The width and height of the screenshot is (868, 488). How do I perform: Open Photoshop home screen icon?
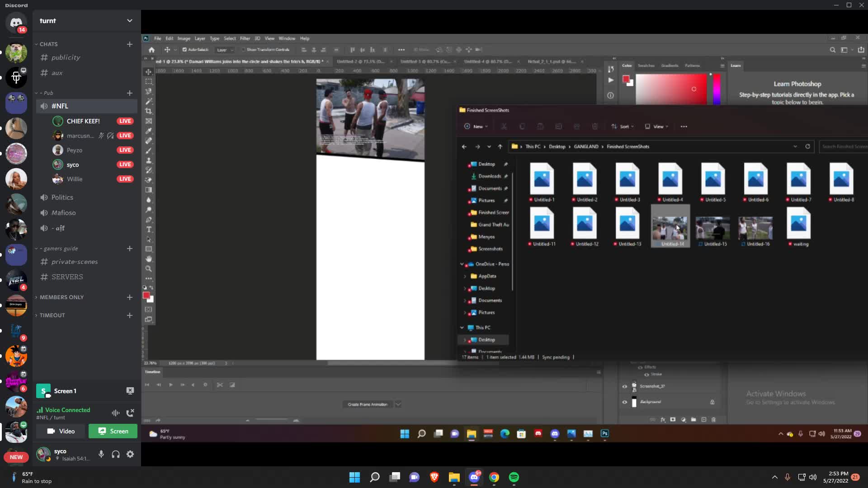pos(151,50)
